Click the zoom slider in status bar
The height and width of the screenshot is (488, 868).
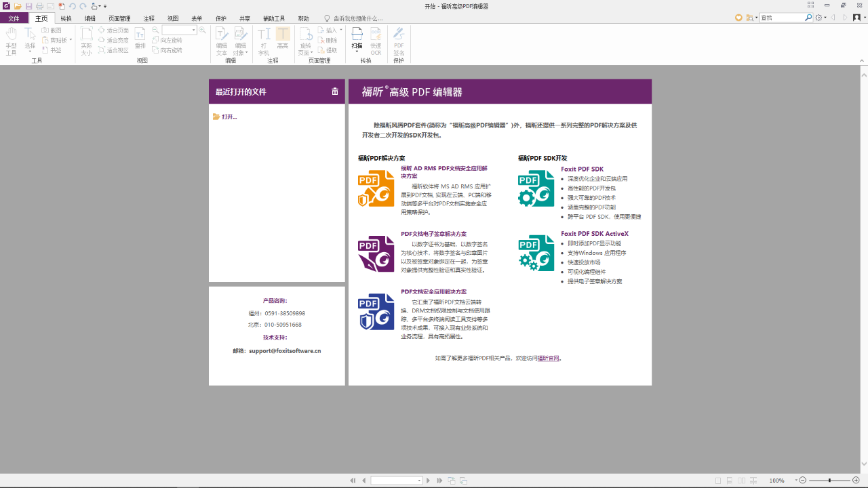click(829, 481)
